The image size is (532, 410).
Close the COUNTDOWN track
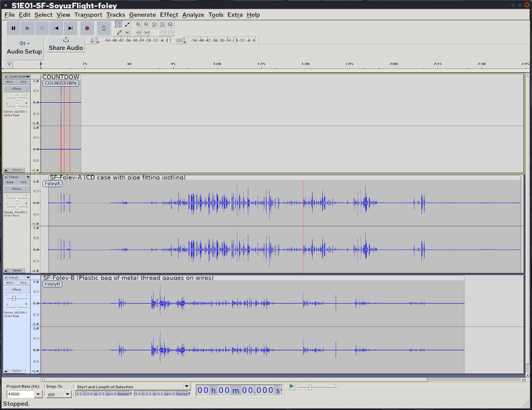click(6, 77)
